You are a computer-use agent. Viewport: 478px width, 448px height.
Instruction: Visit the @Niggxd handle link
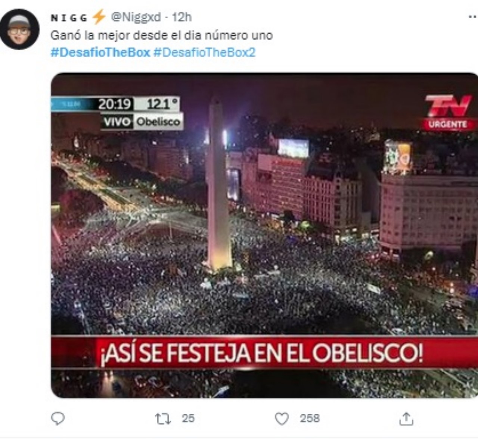[136, 17]
